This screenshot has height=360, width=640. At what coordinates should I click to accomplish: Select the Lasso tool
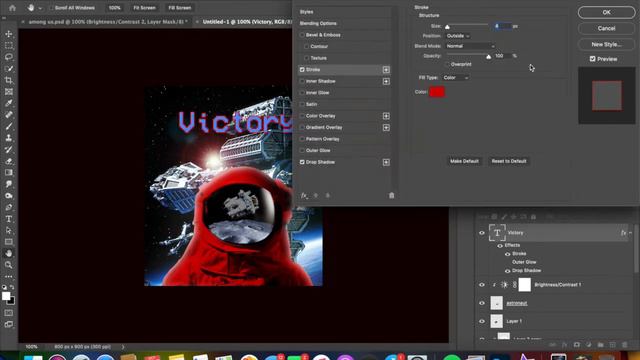point(9,57)
